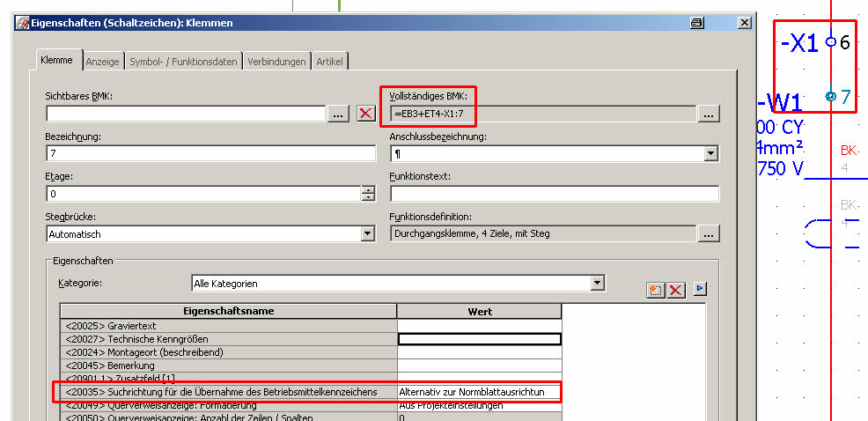This screenshot has height=421, width=868.
Task: Expand the Kategorie dropdown
Action: [x=597, y=283]
